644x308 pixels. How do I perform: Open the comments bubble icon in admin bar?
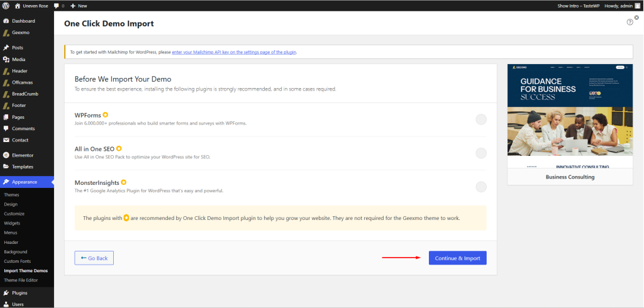[57, 6]
